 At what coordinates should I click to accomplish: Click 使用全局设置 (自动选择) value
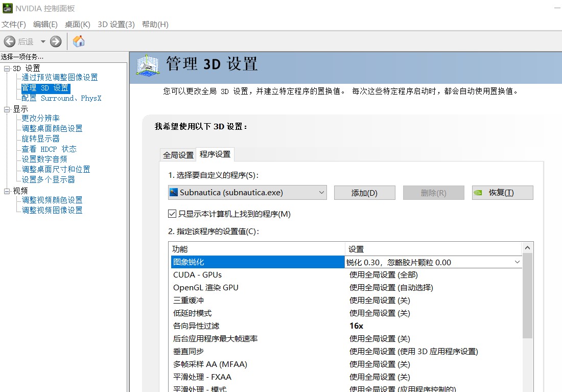coord(391,288)
